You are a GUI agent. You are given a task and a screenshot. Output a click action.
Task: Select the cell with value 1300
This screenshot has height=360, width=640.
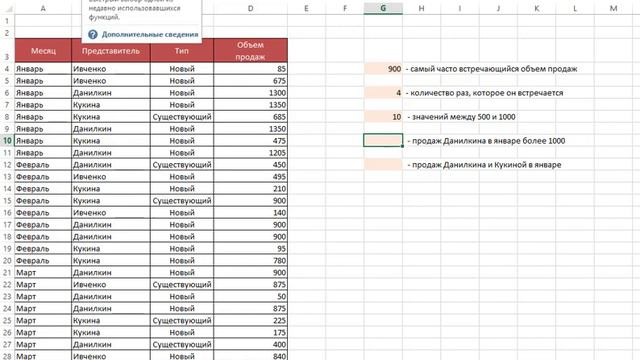(250, 93)
